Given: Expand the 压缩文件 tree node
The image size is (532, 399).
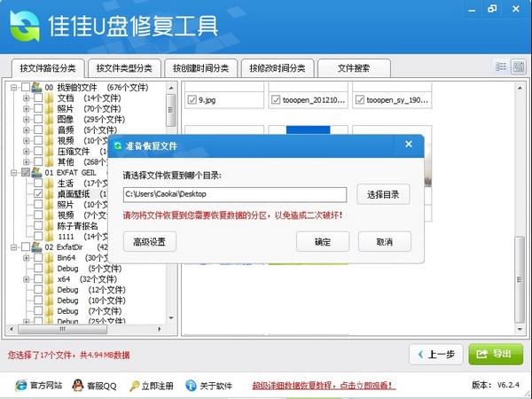Looking at the screenshot, I should [x=26, y=152].
